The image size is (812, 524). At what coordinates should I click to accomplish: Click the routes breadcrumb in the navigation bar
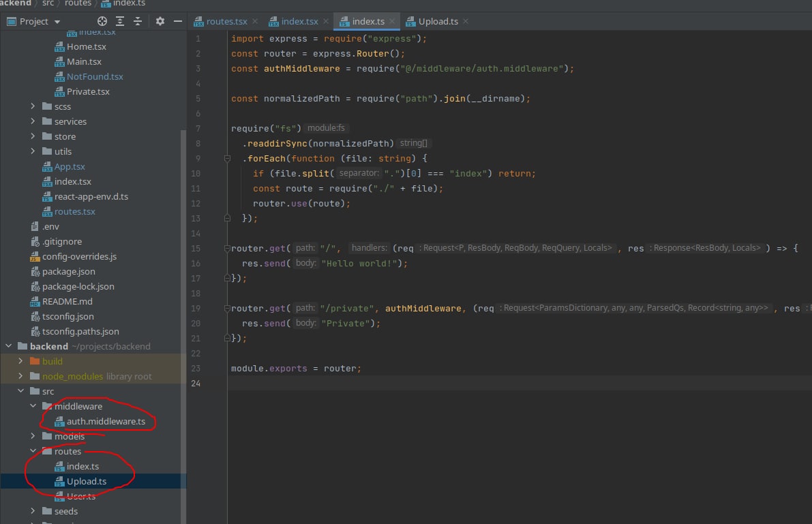click(x=78, y=3)
